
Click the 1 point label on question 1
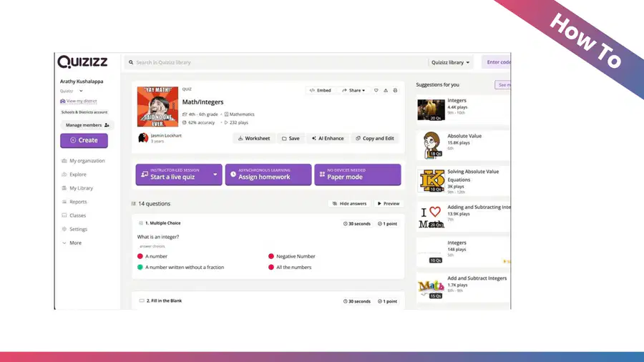tap(387, 224)
